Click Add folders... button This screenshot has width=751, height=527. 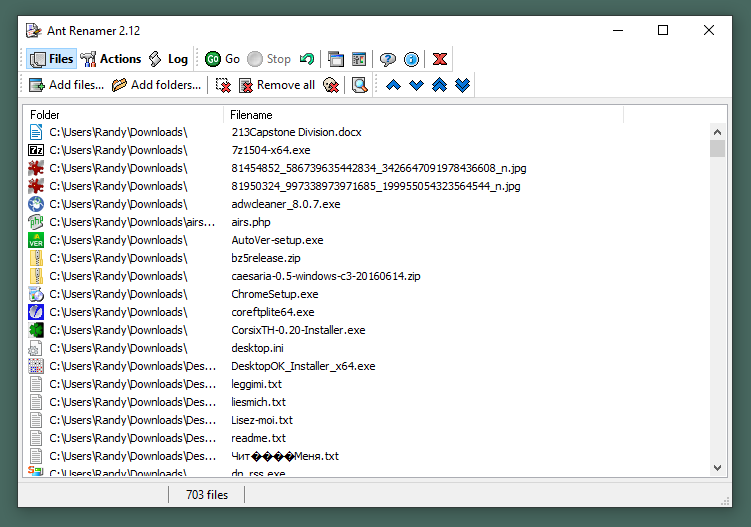tap(156, 85)
